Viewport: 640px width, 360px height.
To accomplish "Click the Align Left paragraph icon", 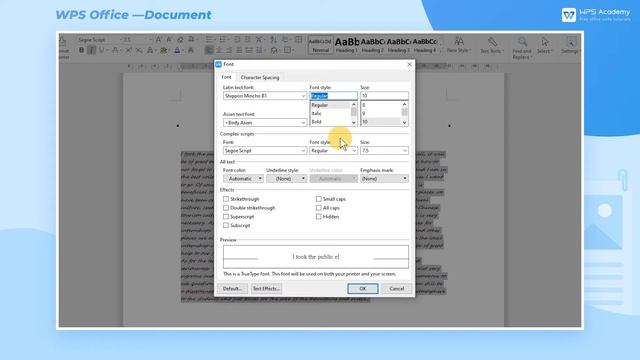I will click(x=209, y=50).
